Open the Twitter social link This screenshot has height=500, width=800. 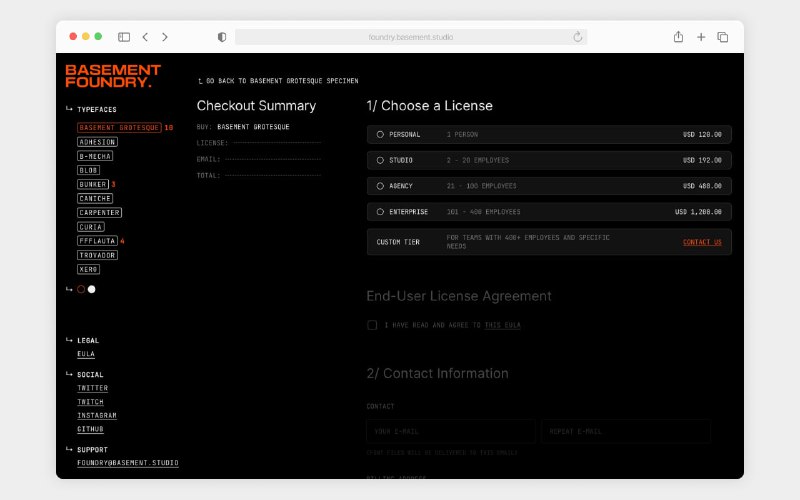92,388
